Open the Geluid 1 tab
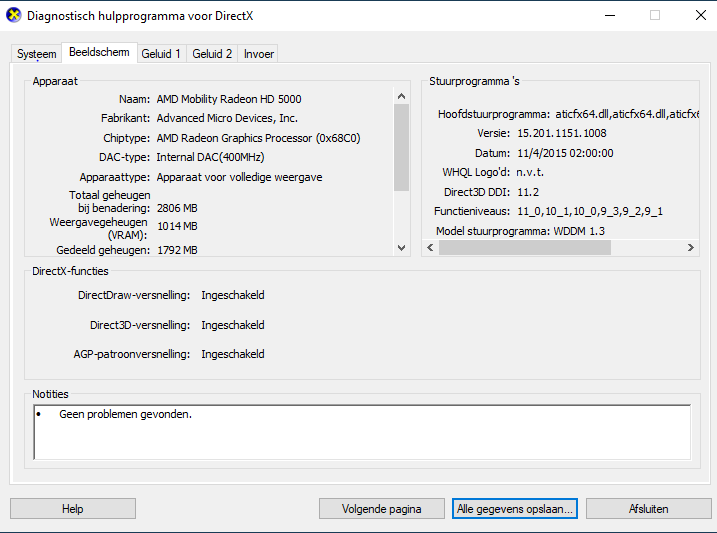 161,54
